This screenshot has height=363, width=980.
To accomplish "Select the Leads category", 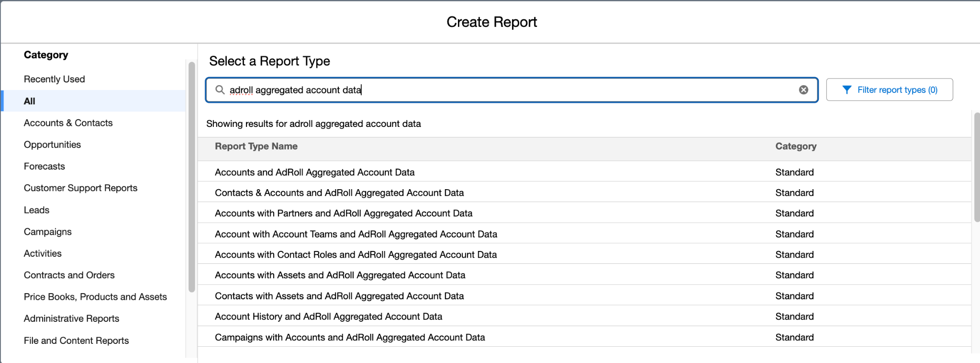I will coord(37,210).
